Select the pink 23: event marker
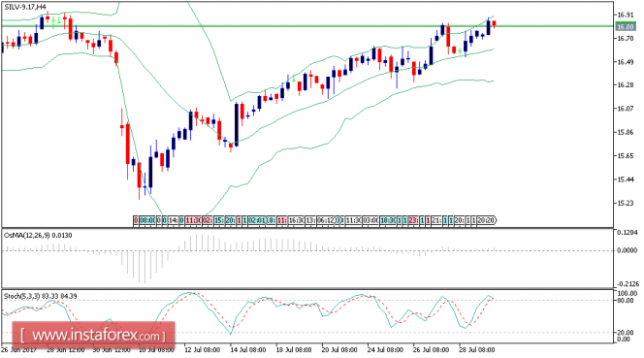This screenshot has width=644, height=358. (413, 220)
